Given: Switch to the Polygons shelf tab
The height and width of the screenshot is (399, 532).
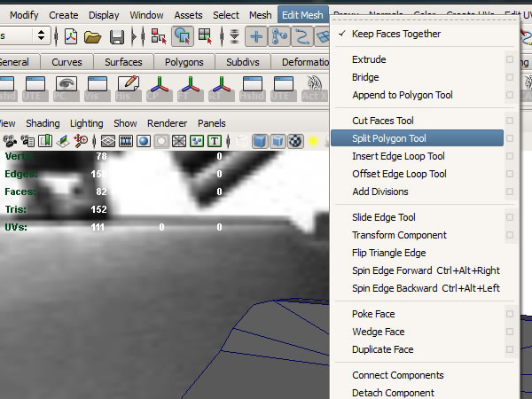Looking at the screenshot, I should [x=184, y=62].
